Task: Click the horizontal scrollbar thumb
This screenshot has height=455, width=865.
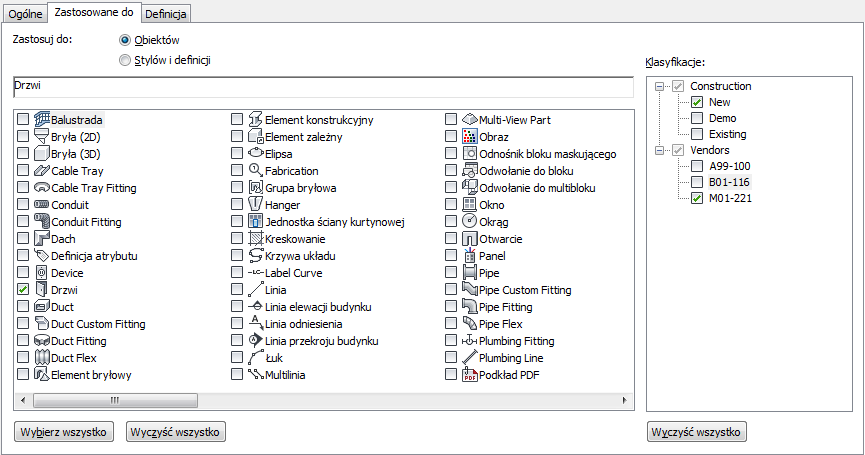Action: tap(115, 400)
